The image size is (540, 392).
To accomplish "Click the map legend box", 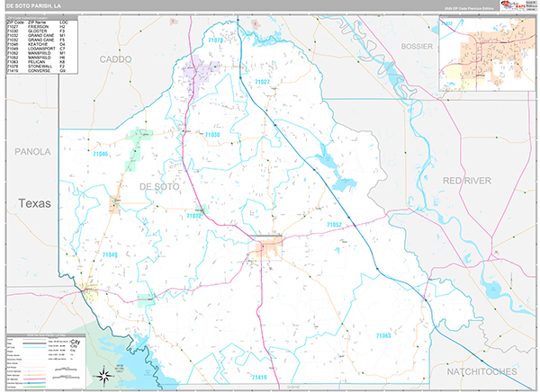I will click(x=46, y=361).
